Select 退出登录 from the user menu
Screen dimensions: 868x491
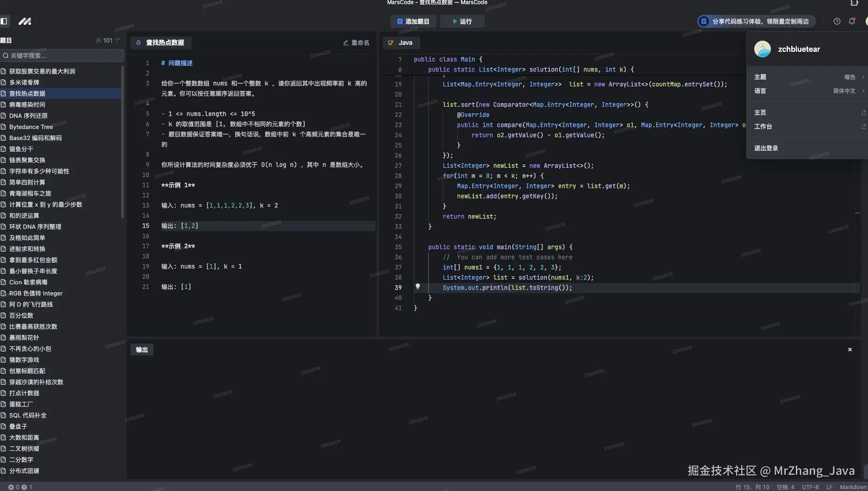(766, 148)
